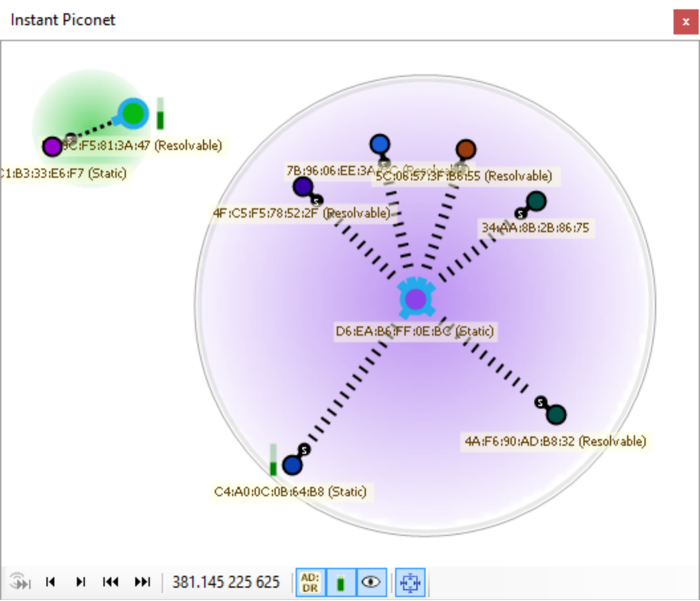The height and width of the screenshot is (601, 700).
Task: Select the central gear master device node
Action: pos(416,299)
